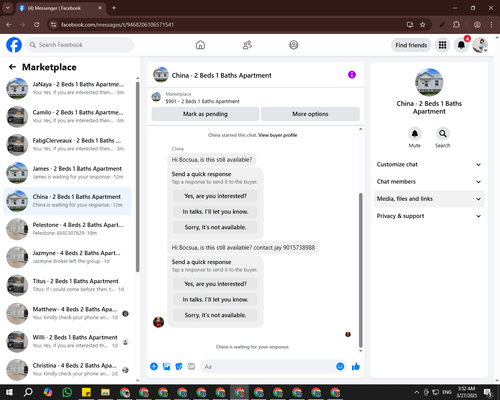Open the house thumbnail in right panel

coord(429,82)
